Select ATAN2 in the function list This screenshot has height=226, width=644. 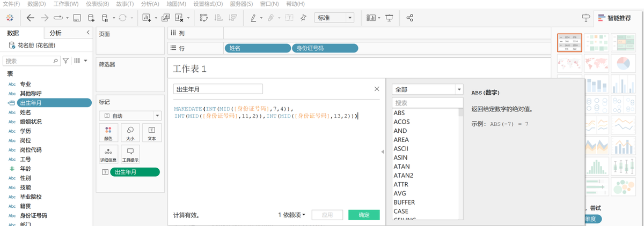point(404,175)
